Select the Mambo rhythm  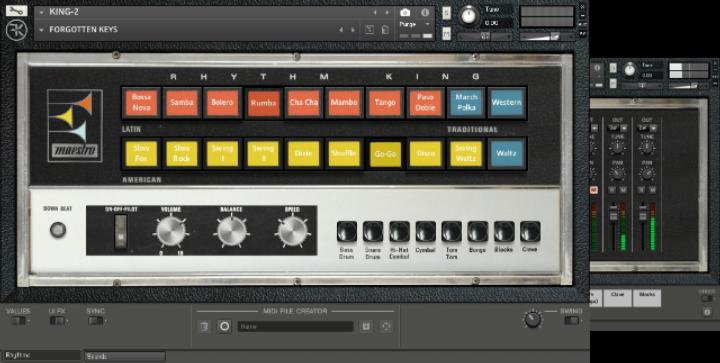click(344, 102)
